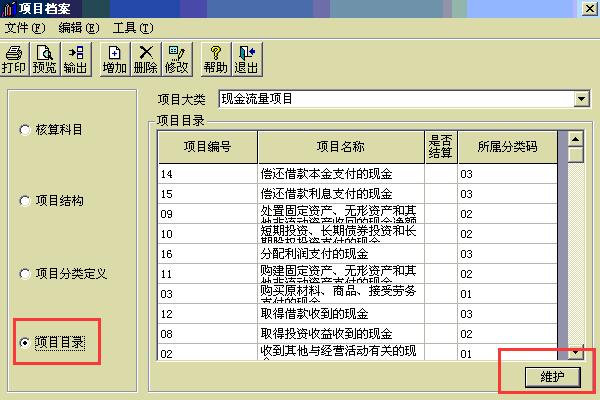Click the 维护 button
Screen dimensions: 600x400
point(552,376)
